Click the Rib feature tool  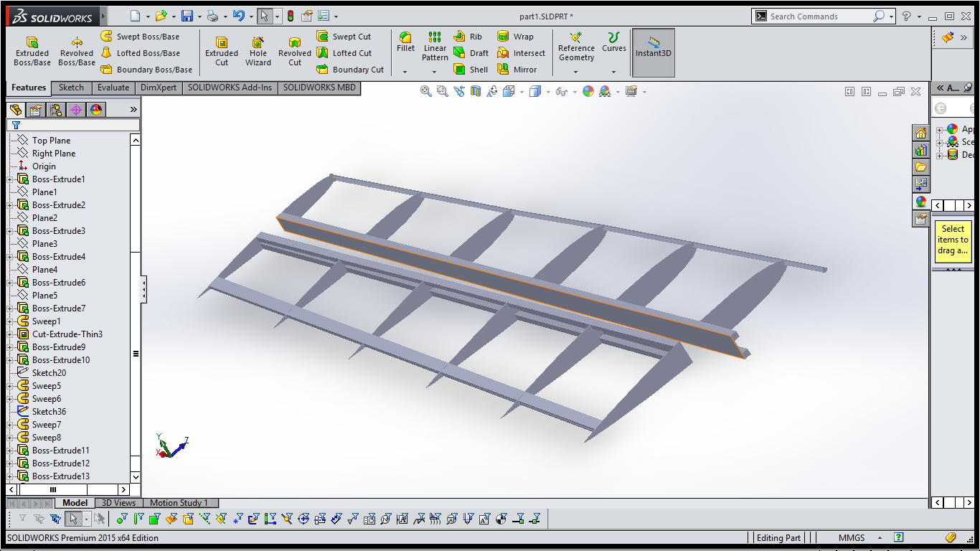468,37
